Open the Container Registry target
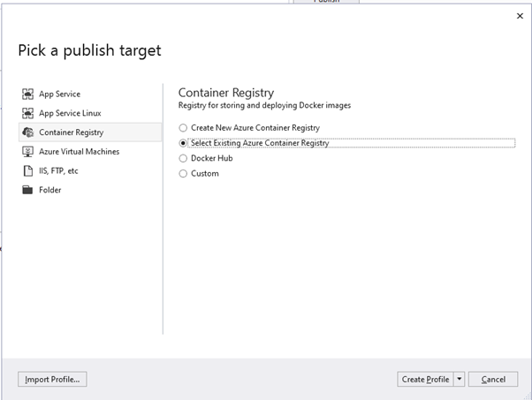 click(x=90, y=132)
